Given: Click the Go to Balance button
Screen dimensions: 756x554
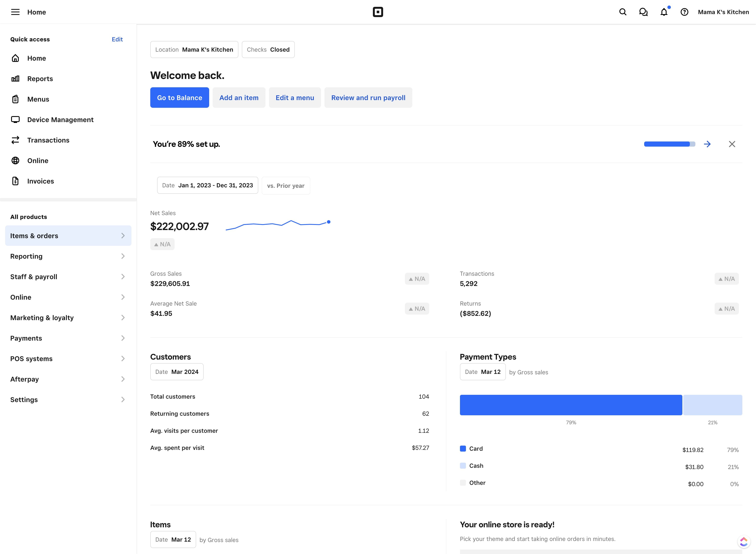Looking at the screenshot, I should 180,98.
